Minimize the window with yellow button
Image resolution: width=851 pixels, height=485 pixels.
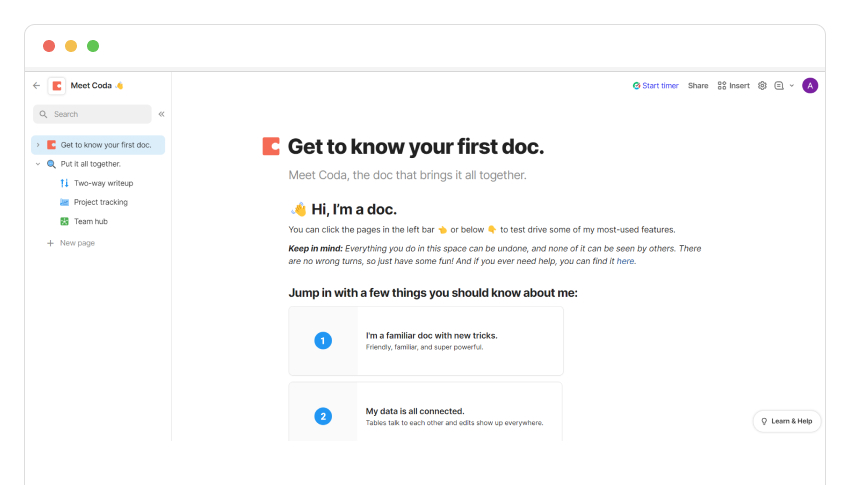pyautogui.click(x=71, y=46)
